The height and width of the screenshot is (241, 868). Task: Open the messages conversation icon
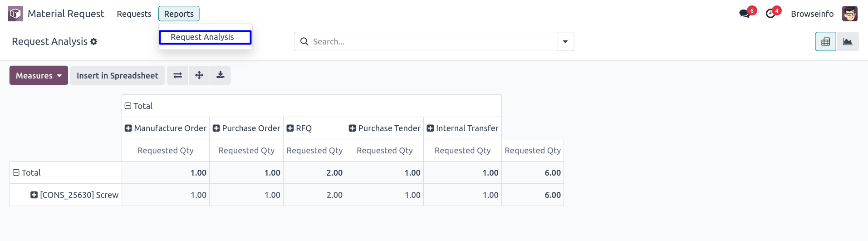[744, 14]
